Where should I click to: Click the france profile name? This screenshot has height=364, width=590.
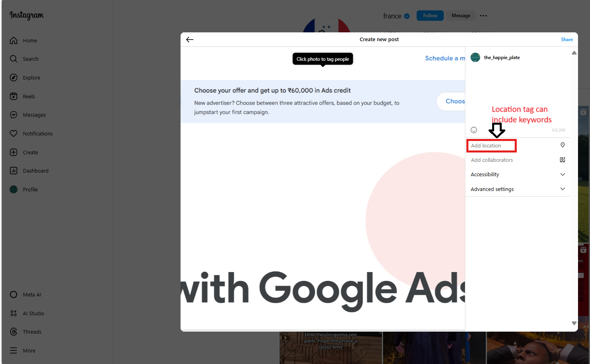pos(392,16)
